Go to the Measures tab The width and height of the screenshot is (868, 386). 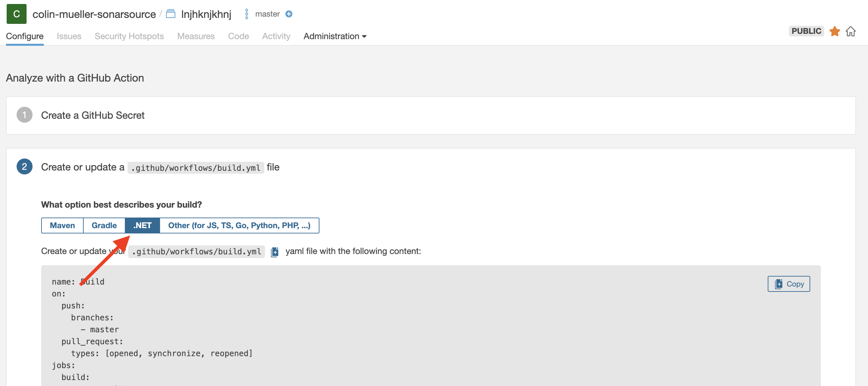coord(196,36)
